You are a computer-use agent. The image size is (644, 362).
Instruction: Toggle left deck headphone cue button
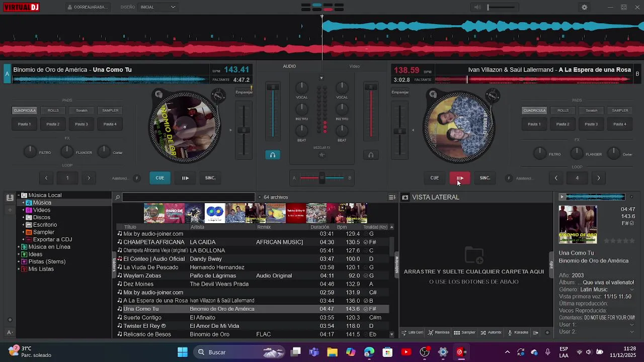pyautogui.click(x=273, y=155)
